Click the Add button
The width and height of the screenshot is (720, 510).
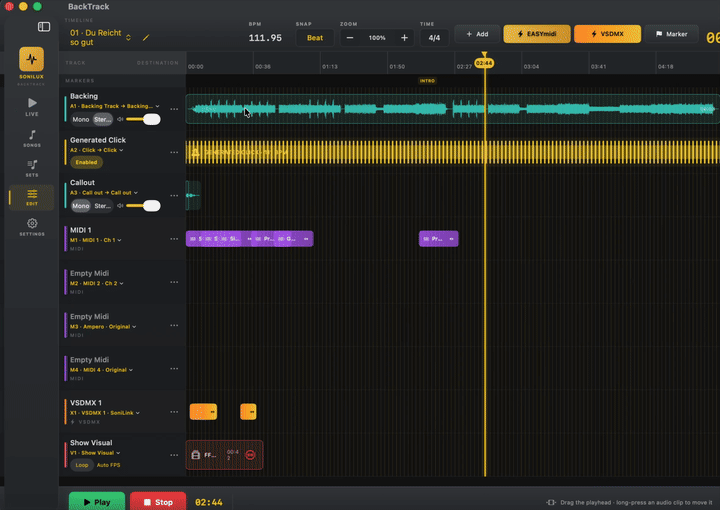477,34
